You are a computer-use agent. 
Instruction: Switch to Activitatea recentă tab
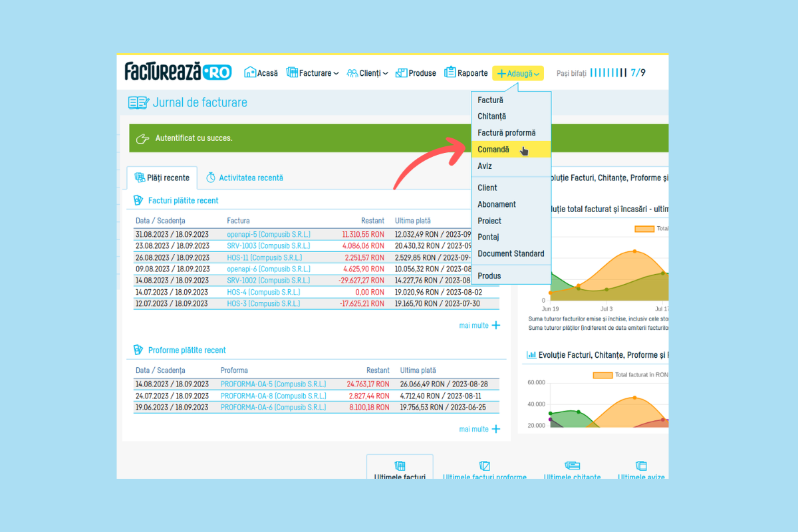[244, 178]
